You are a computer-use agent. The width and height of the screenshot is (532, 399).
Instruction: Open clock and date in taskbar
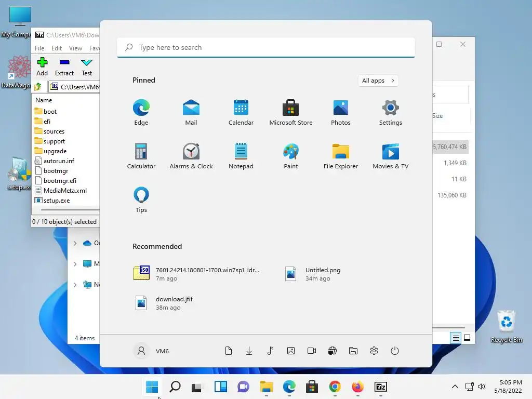[508, 387]
